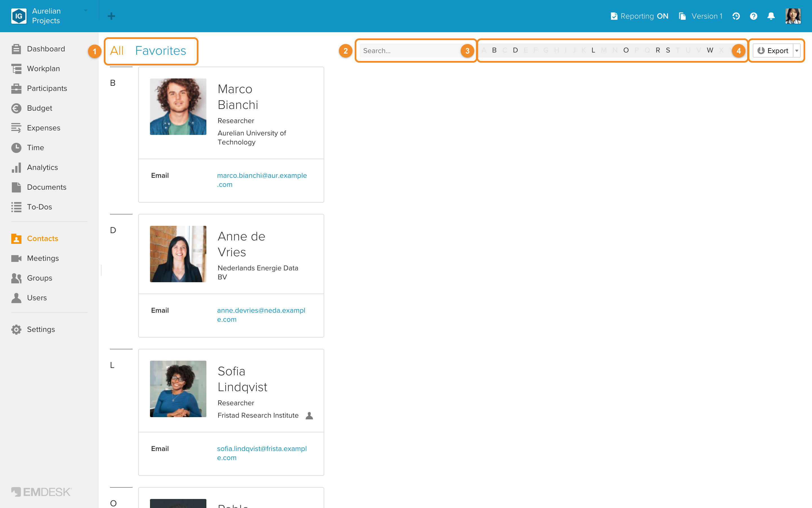
Task: Click the IG project logo
Action: (19, 16)
